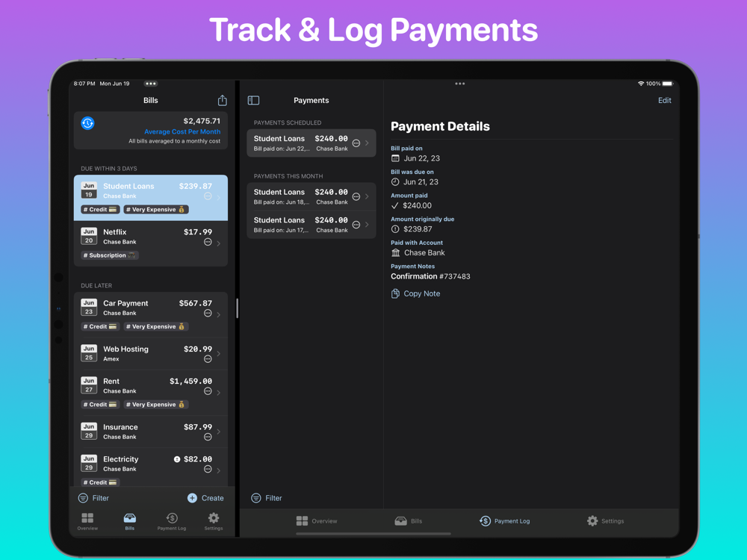The image size is (747, 560).
Task: Tap the clock icon beside Jun 21, 23
Action: click(395, 182)
